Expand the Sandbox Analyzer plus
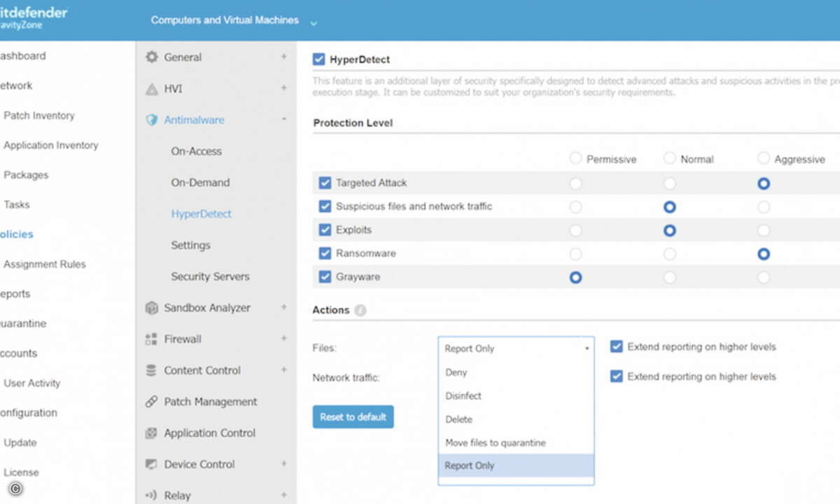The width and height of the screenshot is (840, 504). (283, 307)
